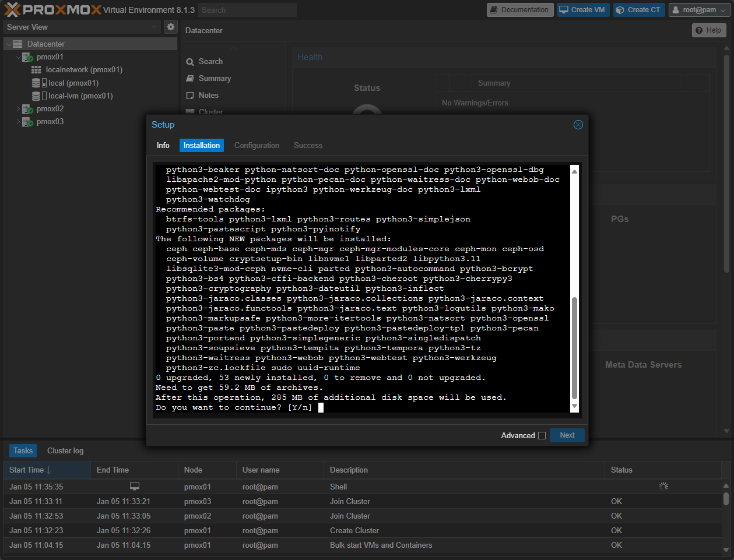This screenshot has height=560, width=734.
Task: Switch to the Info tab in Setup
Action: tap(163, 145)
